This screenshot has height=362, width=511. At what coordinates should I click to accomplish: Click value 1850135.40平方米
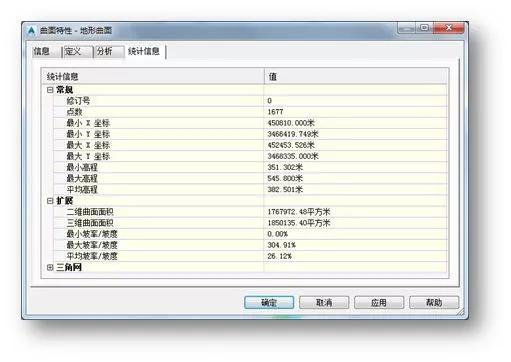click(x=299, y=223)
